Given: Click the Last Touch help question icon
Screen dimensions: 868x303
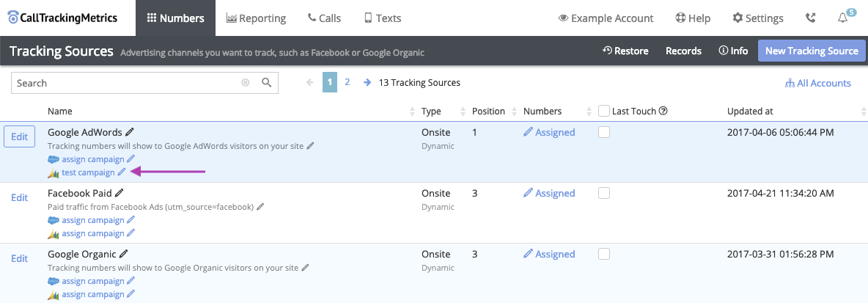Looking at the screenshot, I should coord(663,112).
